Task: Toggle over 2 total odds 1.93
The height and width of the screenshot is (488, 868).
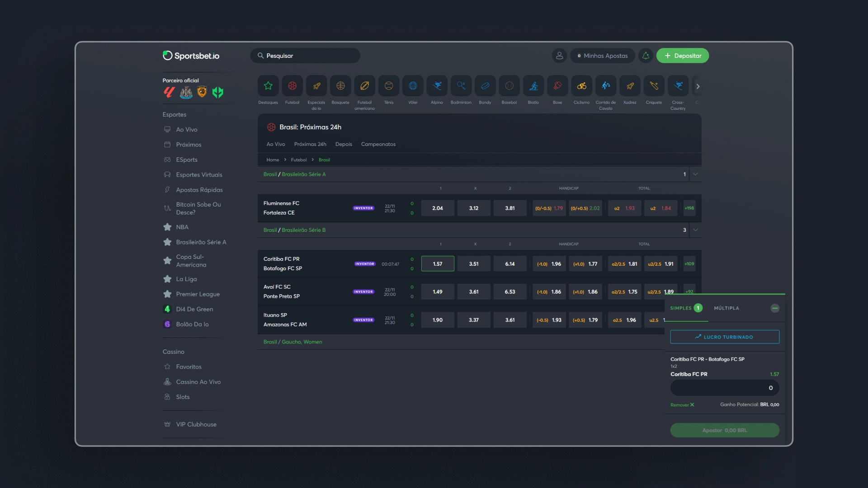Action: (x=624, y=208)
